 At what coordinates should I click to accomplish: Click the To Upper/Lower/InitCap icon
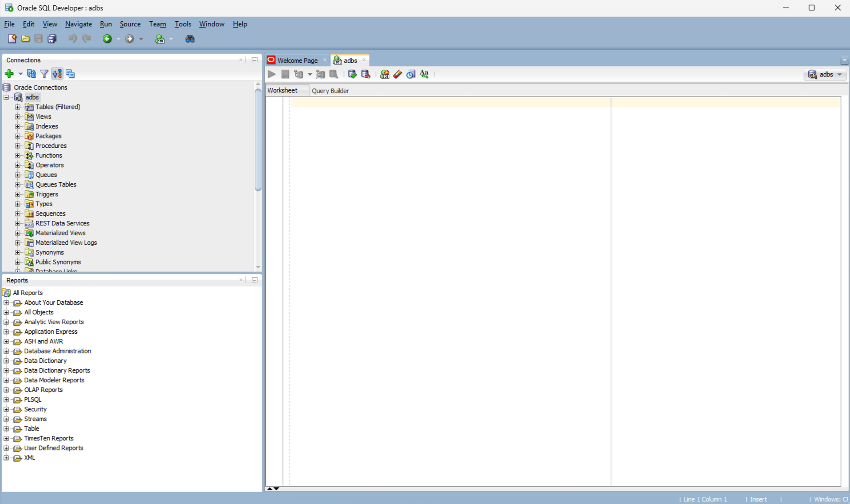(424, 74)
